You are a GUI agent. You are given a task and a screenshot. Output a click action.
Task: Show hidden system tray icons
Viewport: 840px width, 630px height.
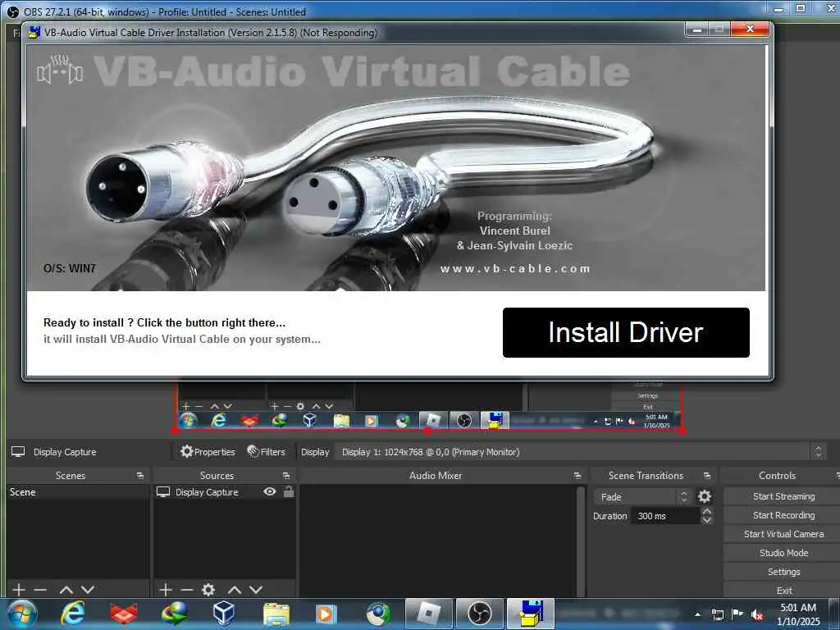697,614
